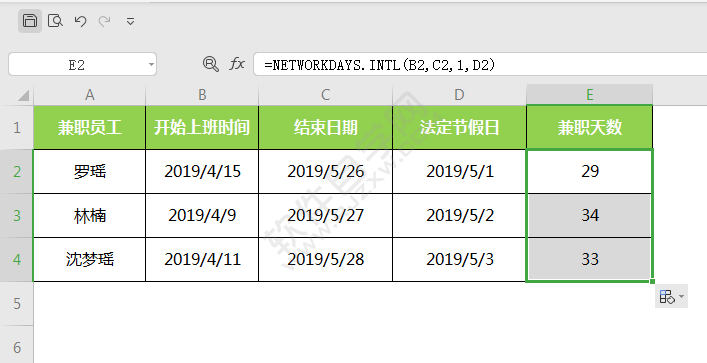Select the cell with 2019/4/11
Viewport: 707px width, 363px height.
coord(202,259)
